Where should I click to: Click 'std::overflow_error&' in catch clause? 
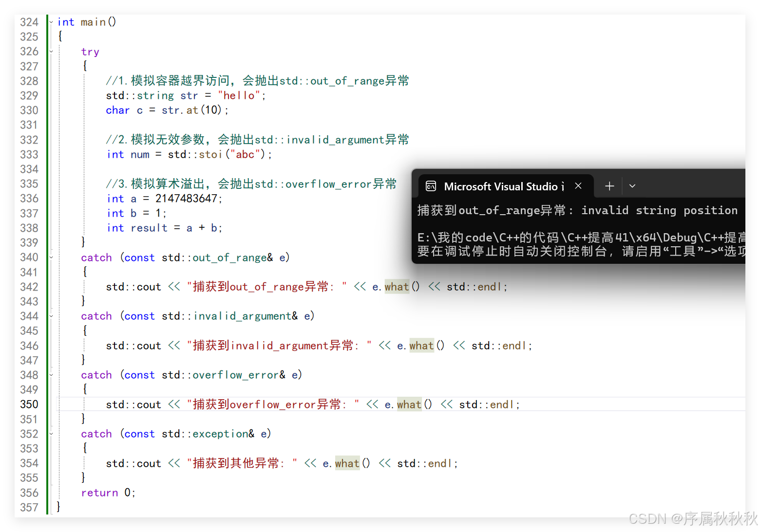[224, 375]
